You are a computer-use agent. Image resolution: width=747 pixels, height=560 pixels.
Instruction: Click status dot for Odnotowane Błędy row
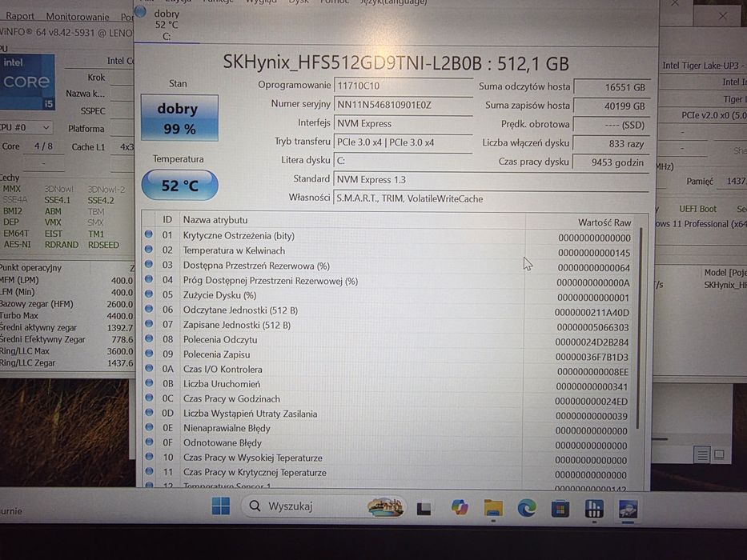[x=149, y=442]
